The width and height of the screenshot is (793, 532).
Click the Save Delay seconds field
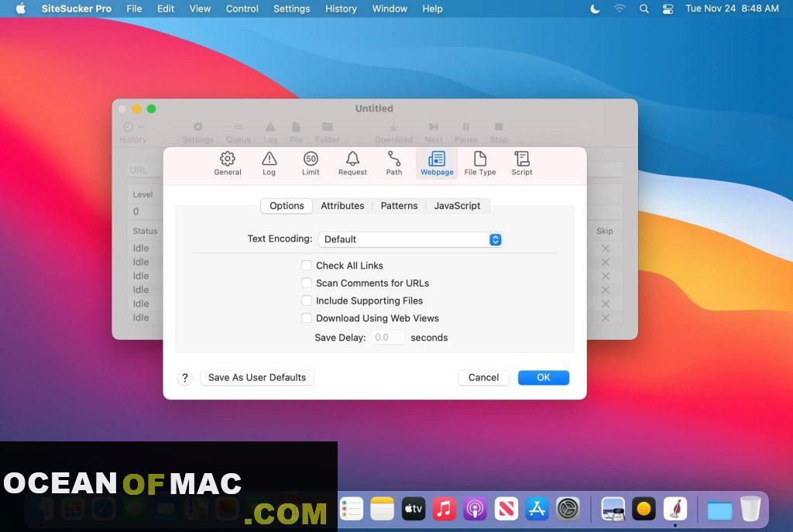click(x=389, y=338)
